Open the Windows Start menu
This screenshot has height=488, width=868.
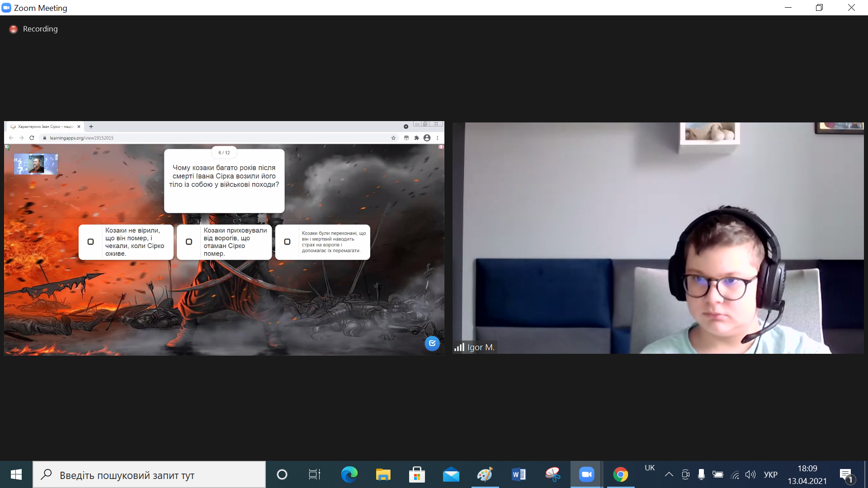(x=16, y=474)
